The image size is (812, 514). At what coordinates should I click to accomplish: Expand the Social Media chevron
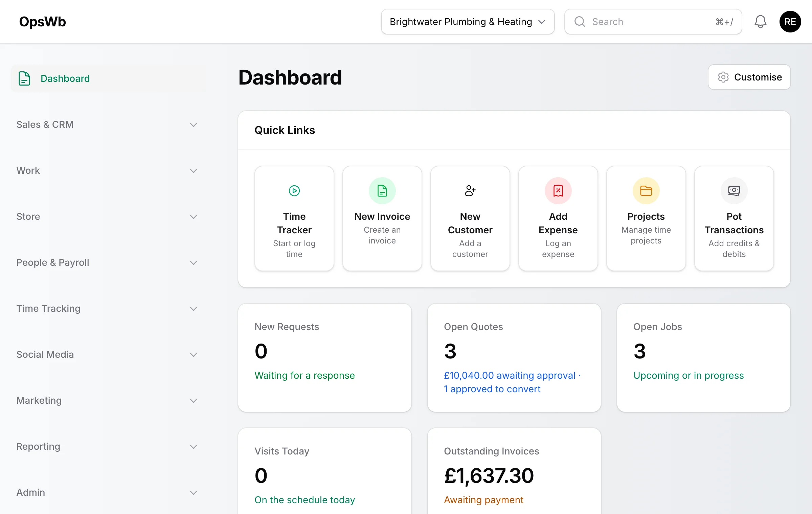(x=194, y=355)
